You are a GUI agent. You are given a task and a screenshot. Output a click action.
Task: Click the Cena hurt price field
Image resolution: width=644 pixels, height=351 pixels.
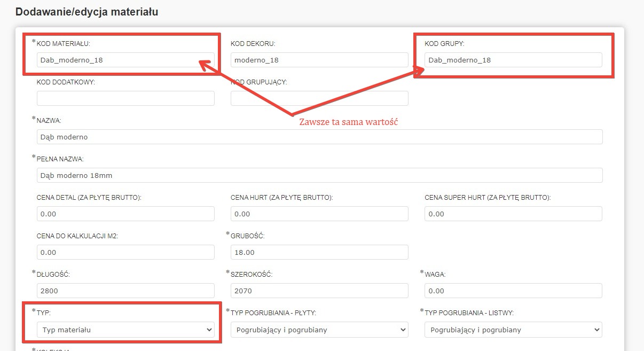click(319, 214)
